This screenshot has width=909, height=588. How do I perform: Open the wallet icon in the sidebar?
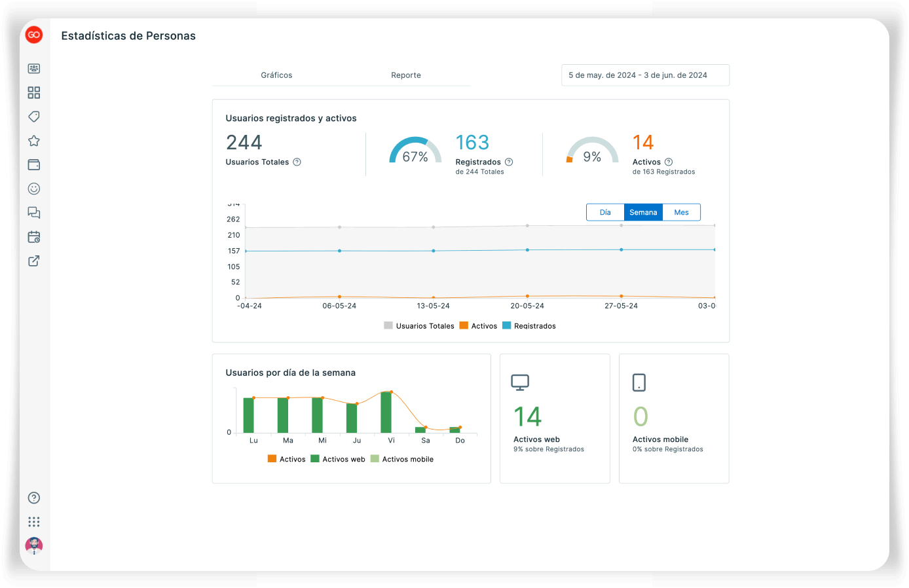(x=34, y=165)
